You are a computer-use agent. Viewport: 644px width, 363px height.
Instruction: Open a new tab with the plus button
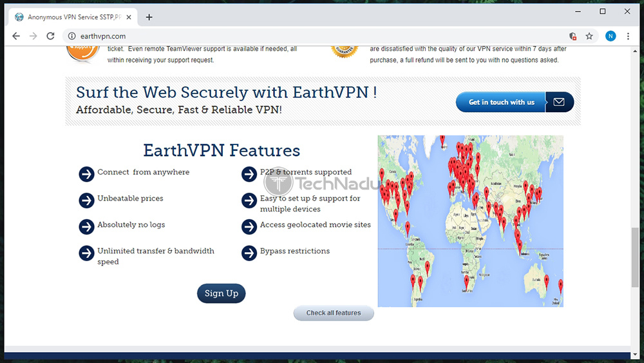click(149, 17)
